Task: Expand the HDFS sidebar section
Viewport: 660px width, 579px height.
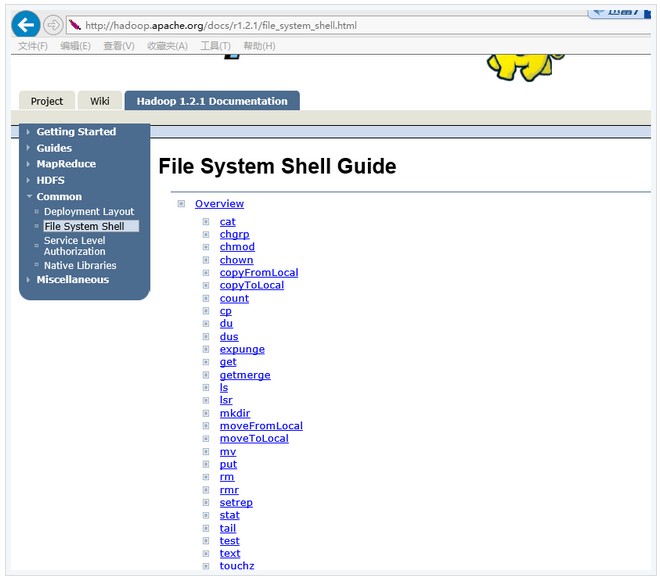Action: tap(51, 181)
